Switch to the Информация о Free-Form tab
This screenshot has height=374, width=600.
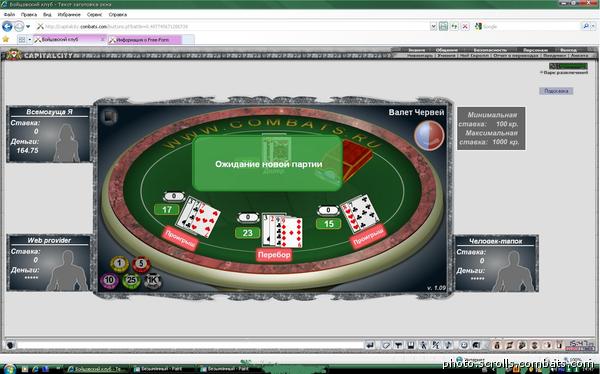(145, 39)
